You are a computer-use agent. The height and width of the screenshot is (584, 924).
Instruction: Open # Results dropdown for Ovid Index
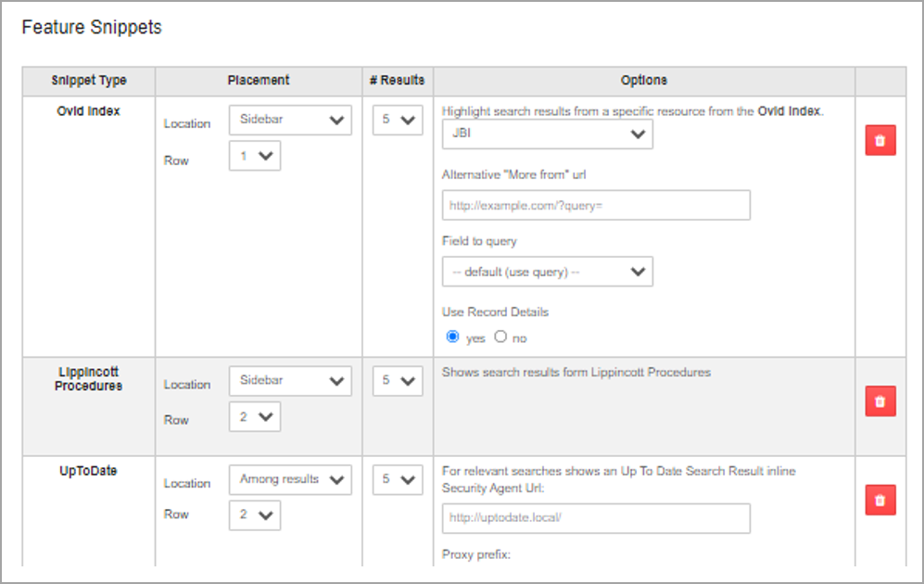pos(398,121)
